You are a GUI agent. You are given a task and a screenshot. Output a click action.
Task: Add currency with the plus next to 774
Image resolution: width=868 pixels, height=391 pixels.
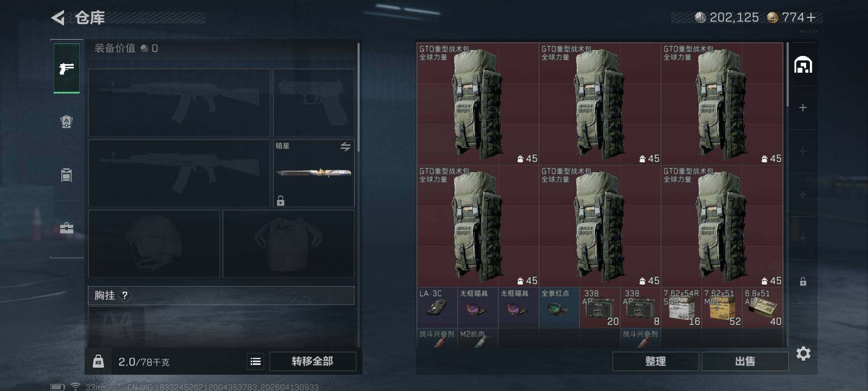coord(811,17)
